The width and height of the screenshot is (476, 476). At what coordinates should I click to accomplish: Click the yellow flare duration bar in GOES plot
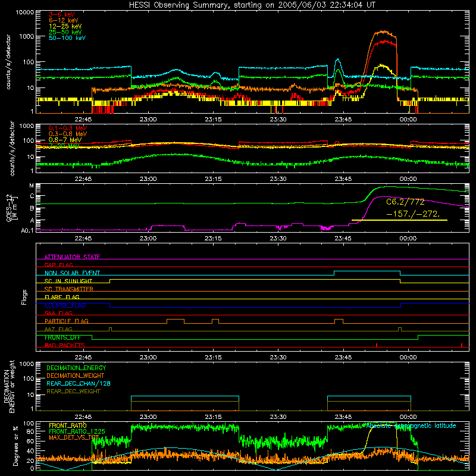[x=399, y=220]
